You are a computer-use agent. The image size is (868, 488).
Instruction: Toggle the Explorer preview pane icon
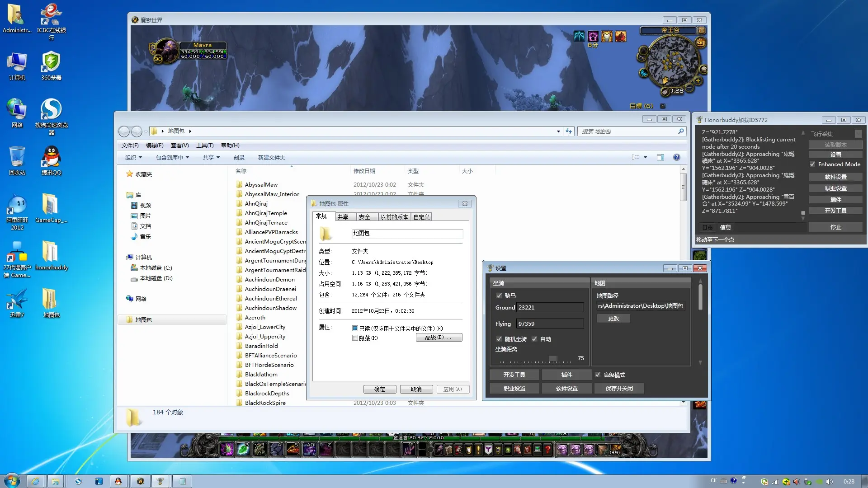pos(660,157)
